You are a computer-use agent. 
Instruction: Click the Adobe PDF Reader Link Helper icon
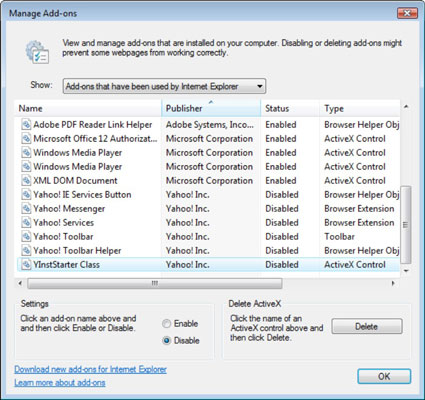click(x=26, y=125)
